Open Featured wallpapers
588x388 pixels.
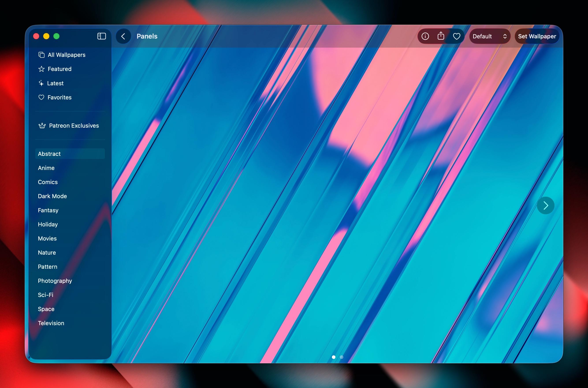tap(70, 69)
